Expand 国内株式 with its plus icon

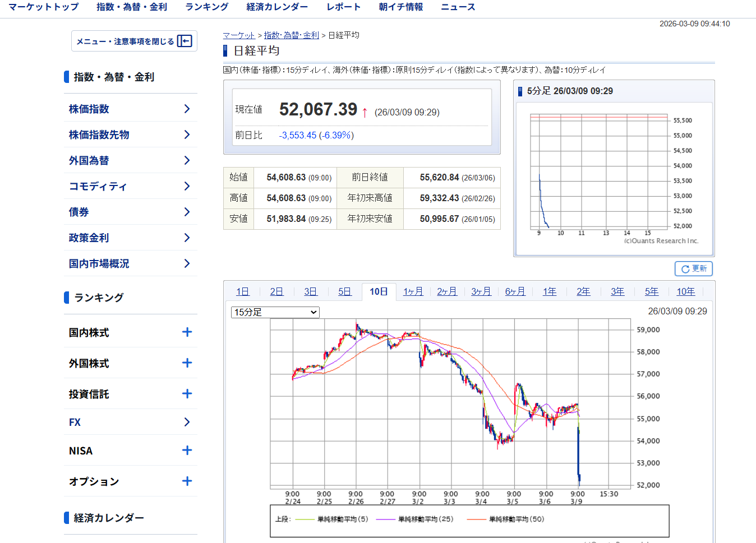click(x=187, y=332)
